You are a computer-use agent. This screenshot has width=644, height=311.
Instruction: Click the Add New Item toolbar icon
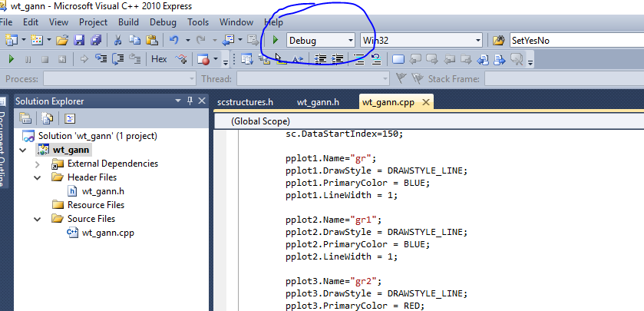37,40
